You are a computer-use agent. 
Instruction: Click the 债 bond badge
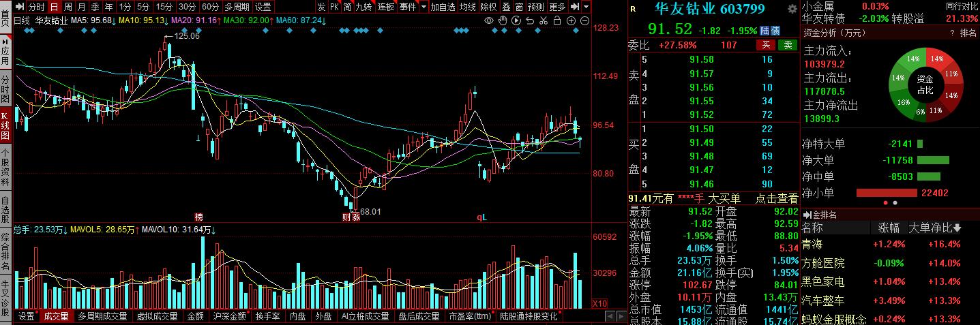[x=775, y=30]
